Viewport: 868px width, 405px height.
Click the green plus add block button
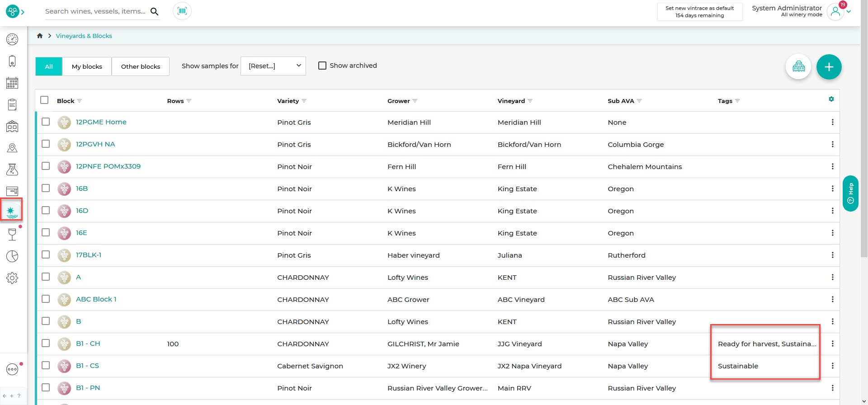(x=829, y=67)
